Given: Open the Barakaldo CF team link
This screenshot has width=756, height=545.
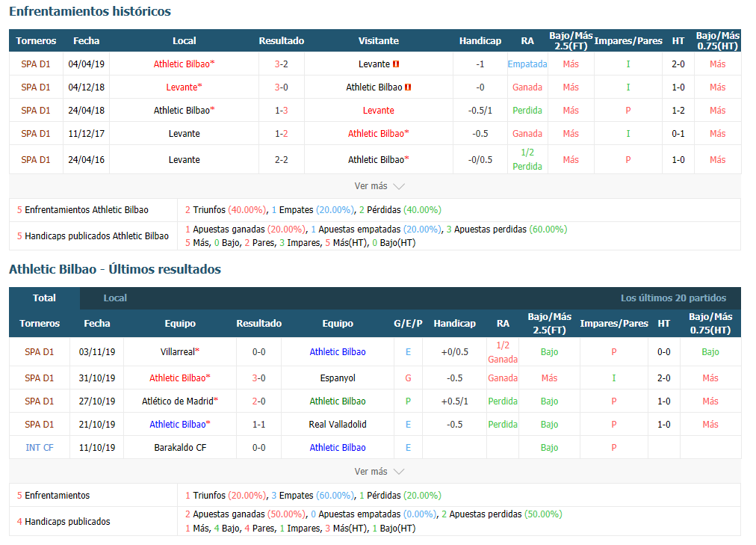Looking at the screenshot, I should pos(180,448).
